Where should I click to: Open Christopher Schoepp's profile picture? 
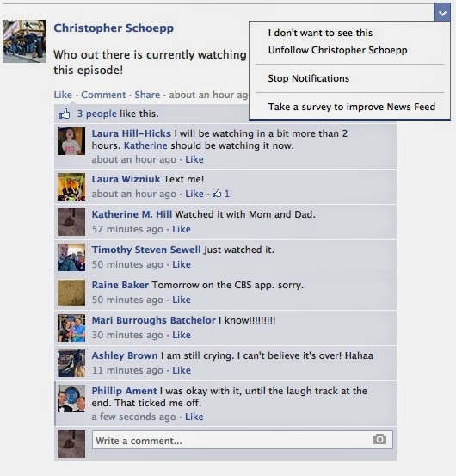[24, 41]
